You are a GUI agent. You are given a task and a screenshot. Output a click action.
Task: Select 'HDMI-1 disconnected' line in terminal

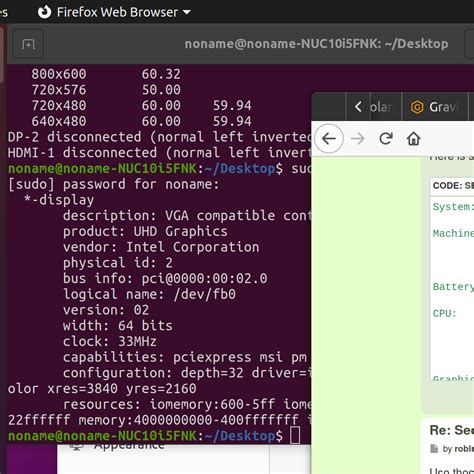pyautogui.click(x=159, y=153)
